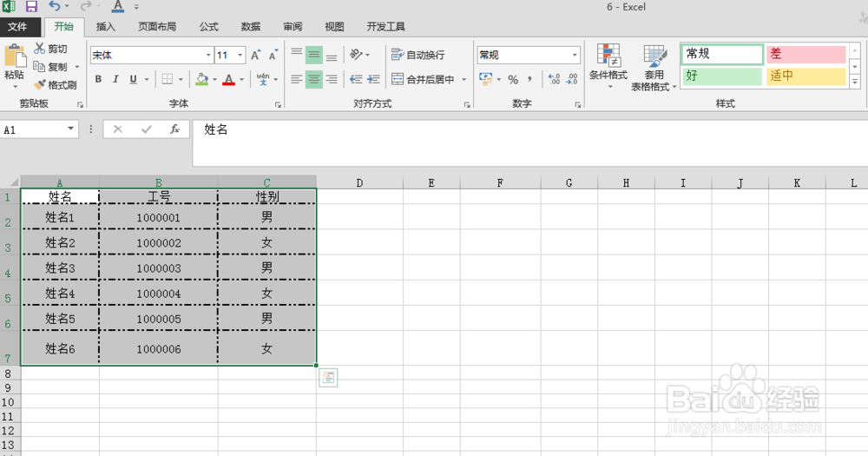Click the Save icon in quick access toolbar
This screenshot has width=868, height=456.
coord(31,7)
